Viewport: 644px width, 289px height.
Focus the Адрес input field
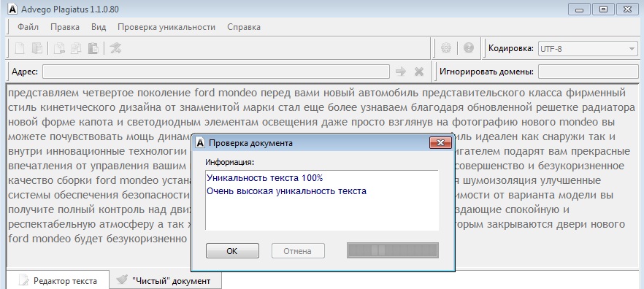[216, 72]
